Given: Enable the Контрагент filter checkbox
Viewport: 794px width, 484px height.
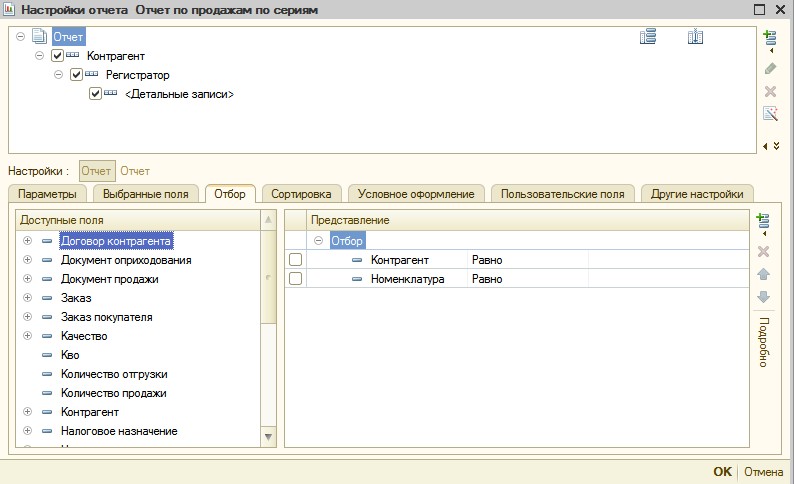Looking at the screenshot, I should coord(295,260).
